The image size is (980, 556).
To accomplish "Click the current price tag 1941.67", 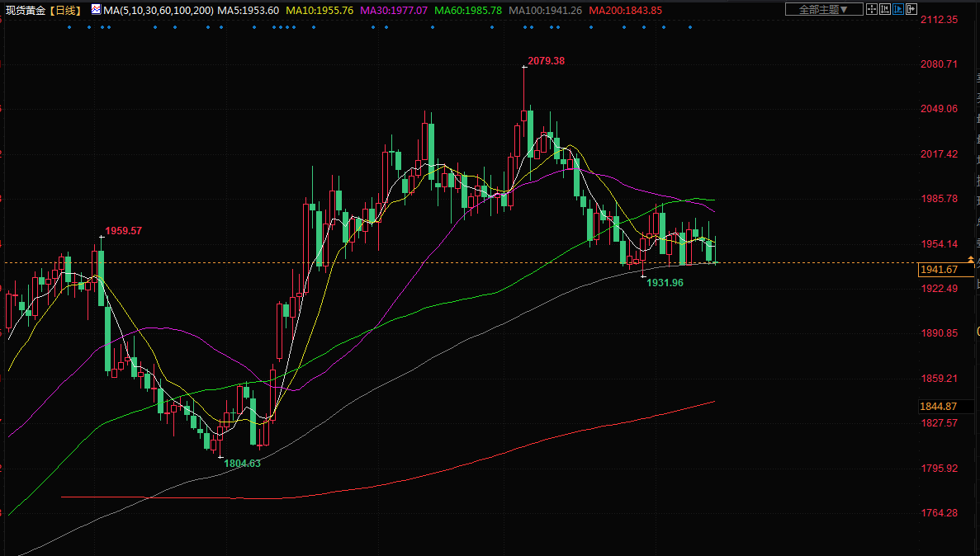I will [x=939, y=270].
